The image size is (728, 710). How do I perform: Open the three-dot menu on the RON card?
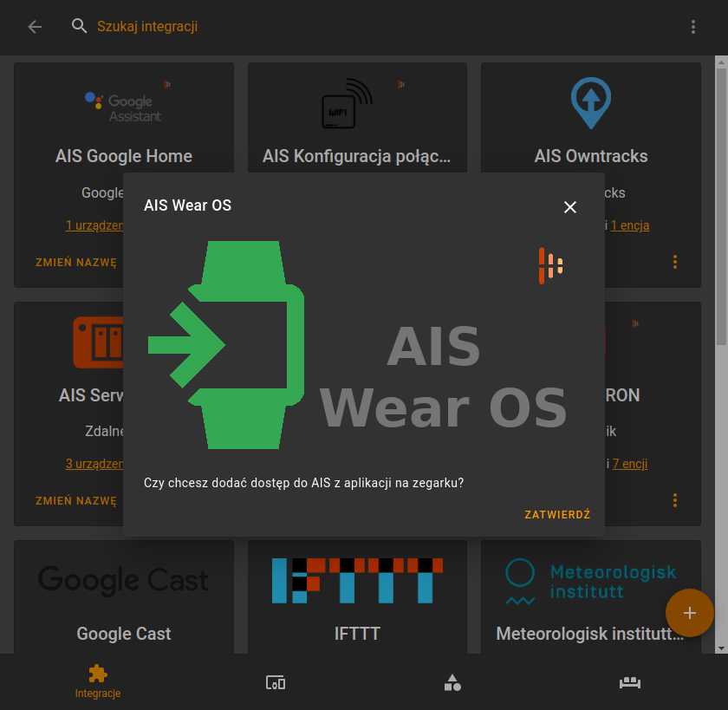pyautogui.click(x=674, y=500)
